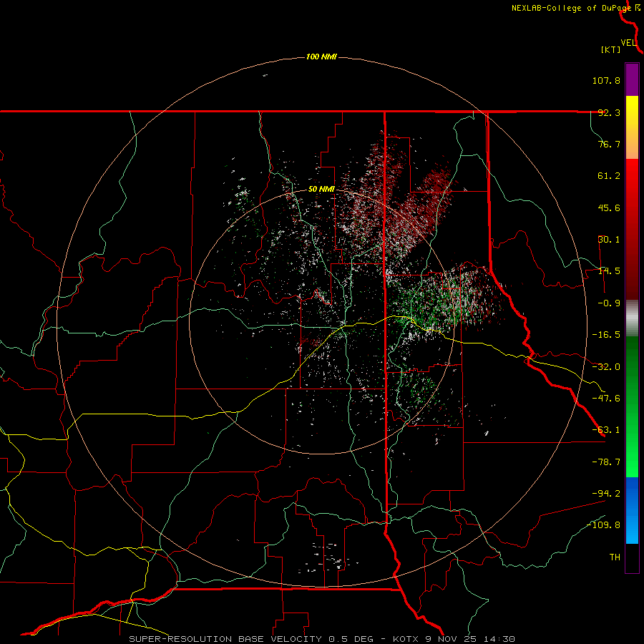Click the -63.1 velocity scale value
This screenshot has width=644, height=644.
606,430
